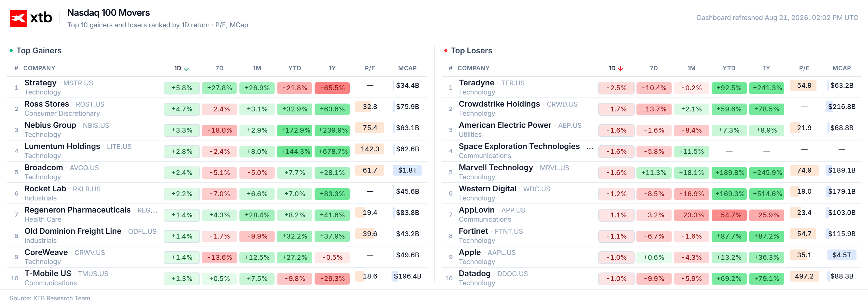Viewport: 868px width, 307px height.
Task: Click Crowdstrike Holdings name
Action: [x=499, y=104]
